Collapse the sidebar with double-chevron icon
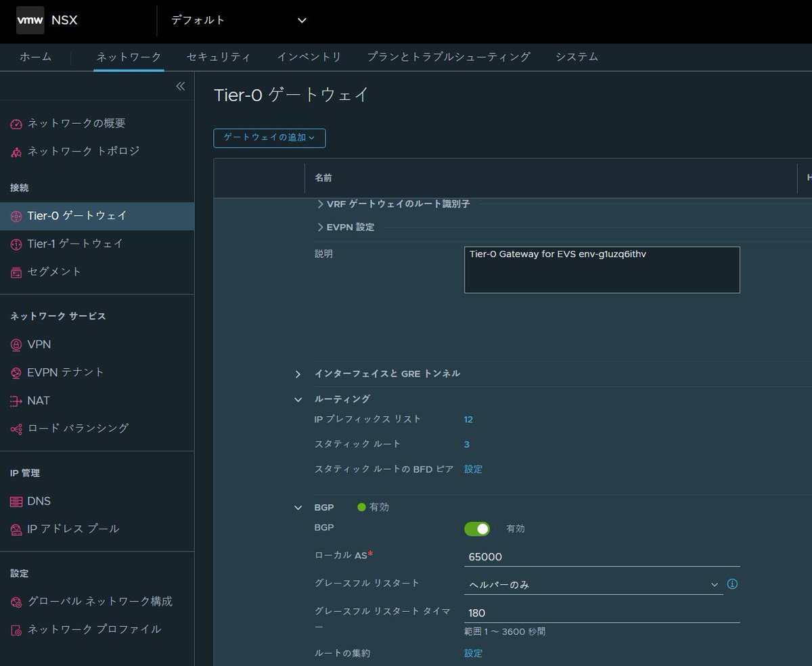 pos(180,86)
